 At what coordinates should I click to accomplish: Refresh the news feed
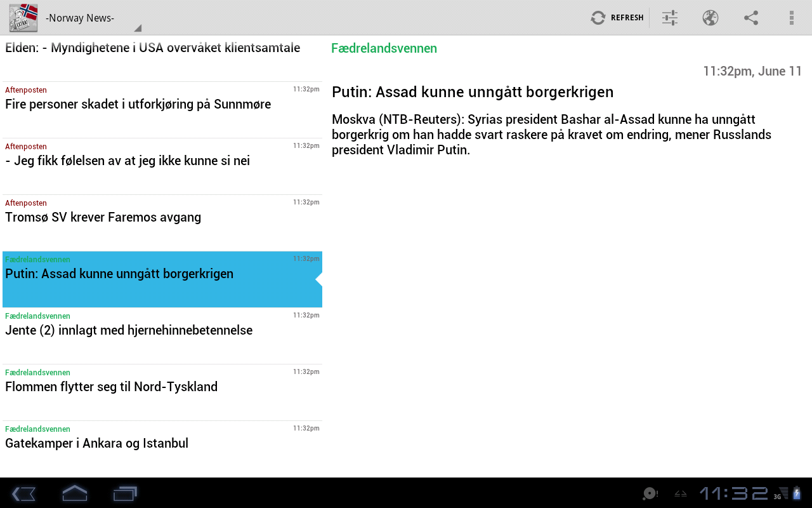617,18
